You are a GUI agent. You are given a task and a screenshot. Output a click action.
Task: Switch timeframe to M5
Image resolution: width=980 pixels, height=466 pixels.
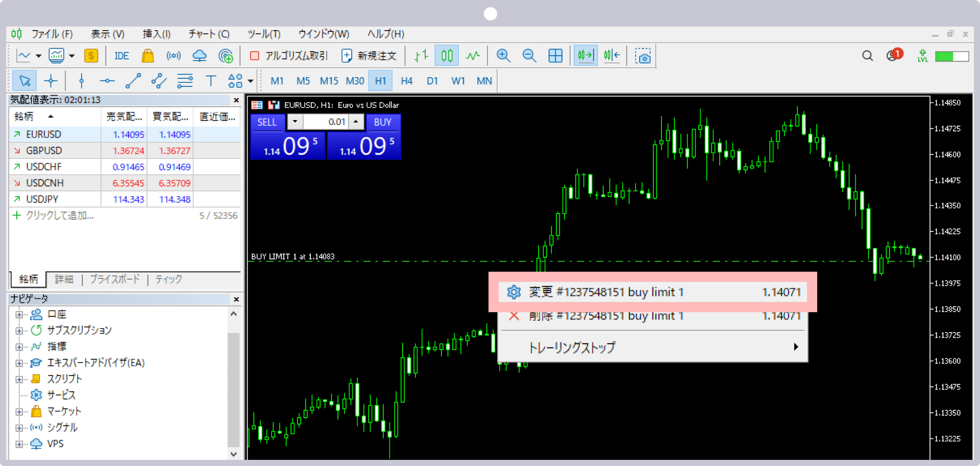tap(303, 81)
